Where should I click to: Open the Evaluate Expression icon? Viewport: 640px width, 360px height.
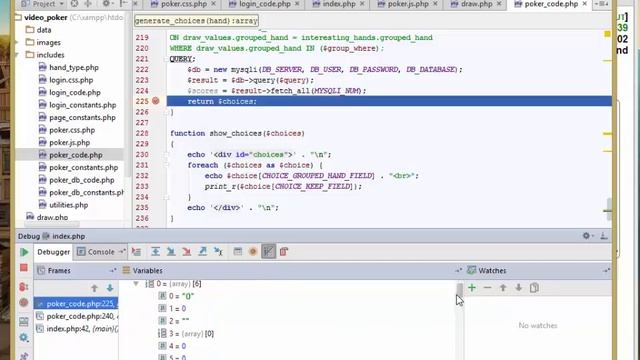pos(238,252)
